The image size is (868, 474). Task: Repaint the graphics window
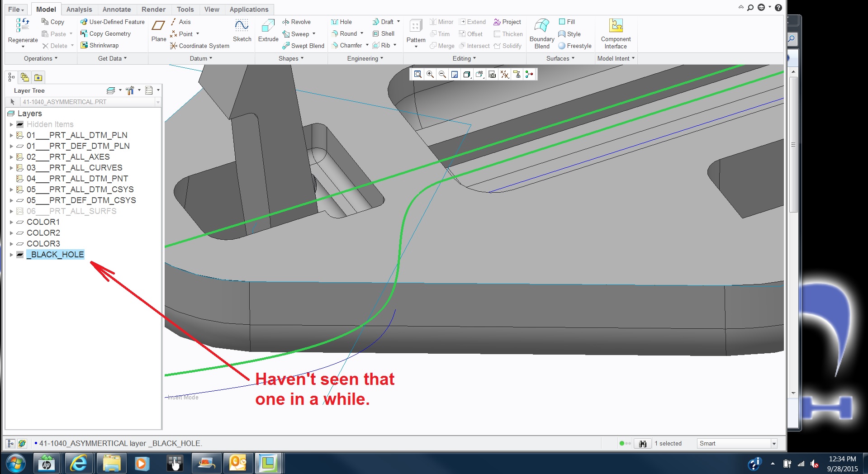click(x=455, y=74)
